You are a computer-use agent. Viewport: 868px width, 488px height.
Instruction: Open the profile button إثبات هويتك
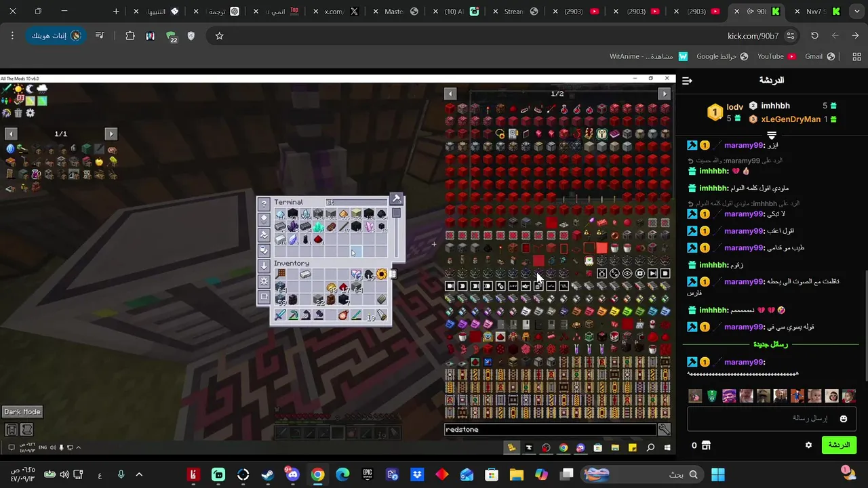tap(56, 36)
